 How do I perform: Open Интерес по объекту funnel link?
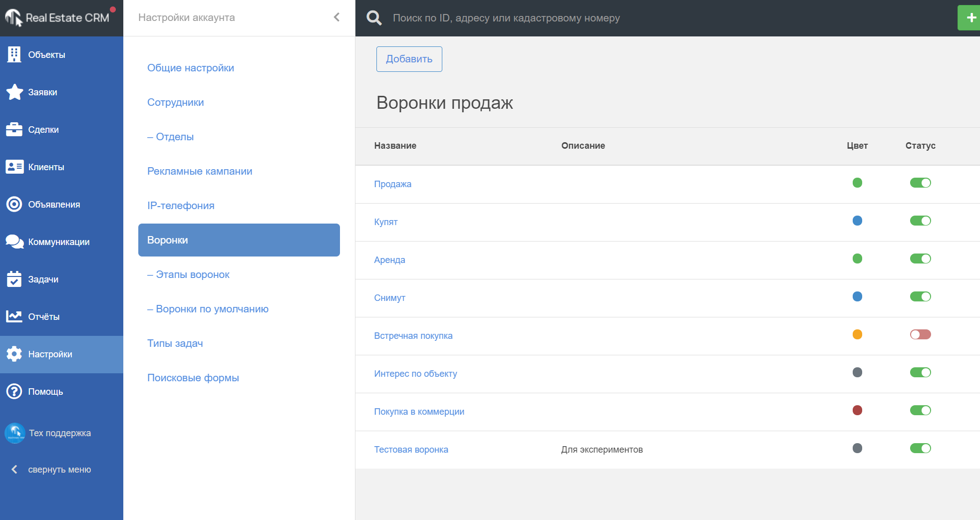coord(415,374)
